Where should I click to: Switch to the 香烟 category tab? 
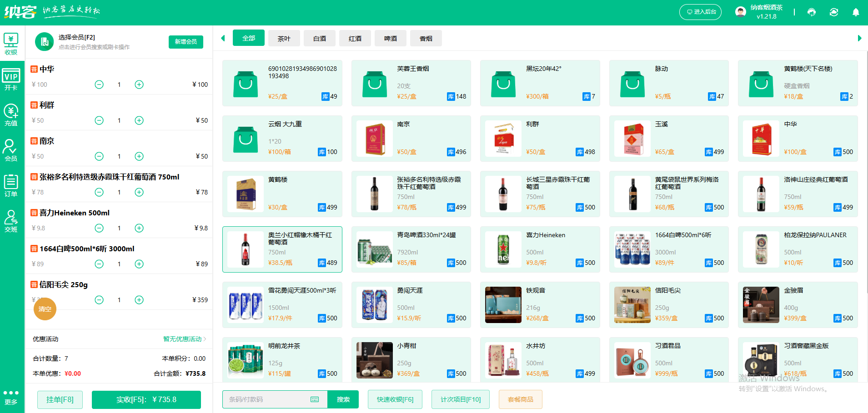(x=426, y=38)
